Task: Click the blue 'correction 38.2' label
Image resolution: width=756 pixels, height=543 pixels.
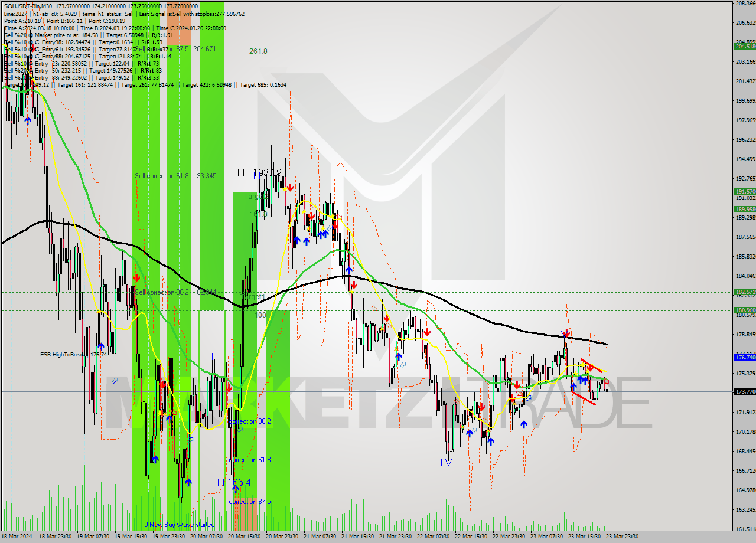Action: 249,421
